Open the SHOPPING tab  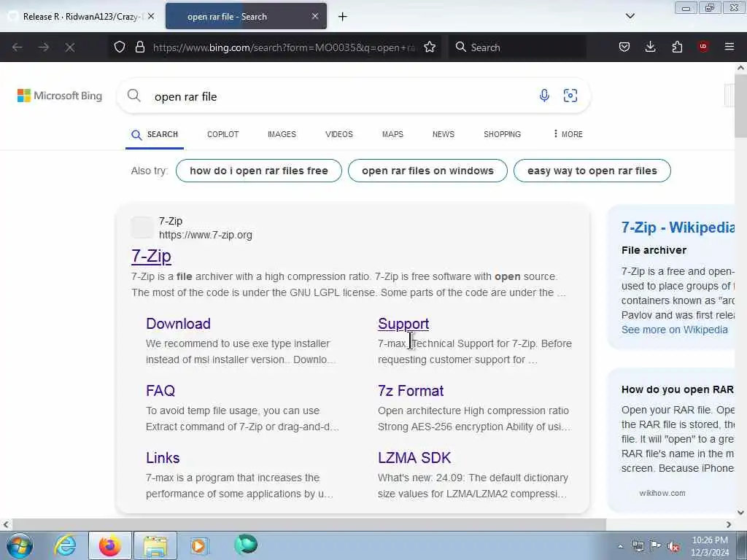pyautogui.click(x=502, y=134)
